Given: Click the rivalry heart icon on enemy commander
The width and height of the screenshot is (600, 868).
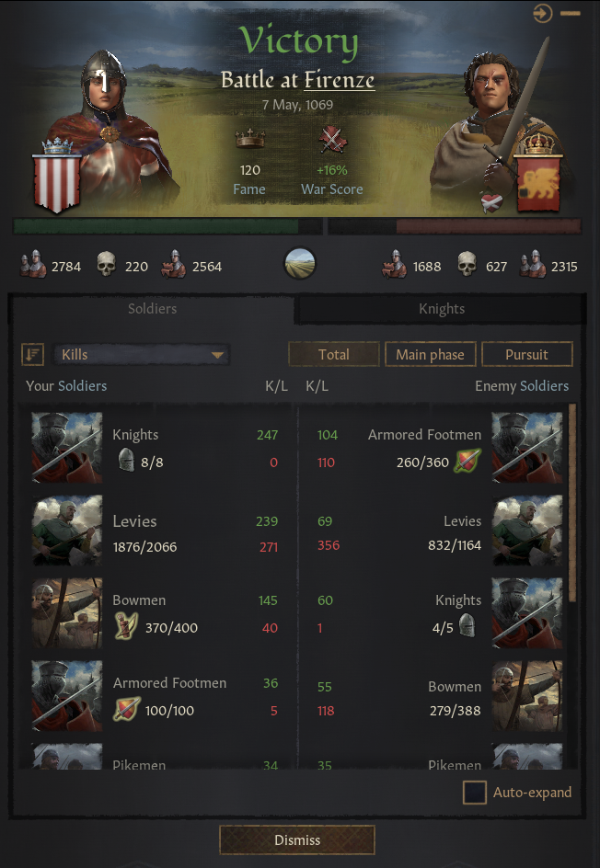Looking at the screenshot, I should click(490, 202).
